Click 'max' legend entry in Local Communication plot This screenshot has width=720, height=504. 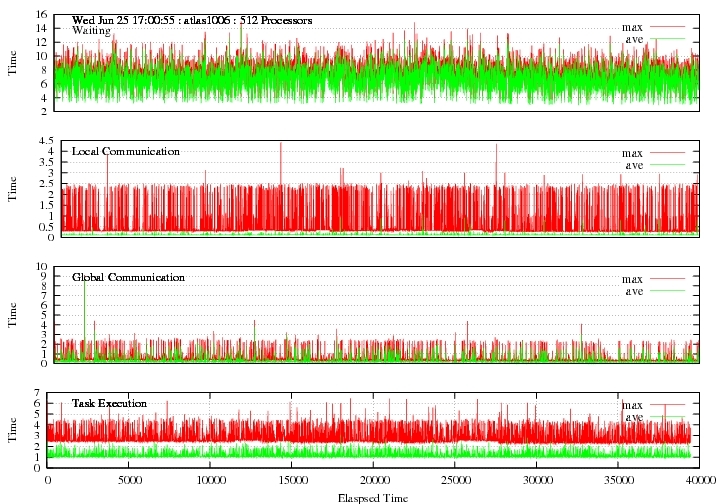pos(632,153)
